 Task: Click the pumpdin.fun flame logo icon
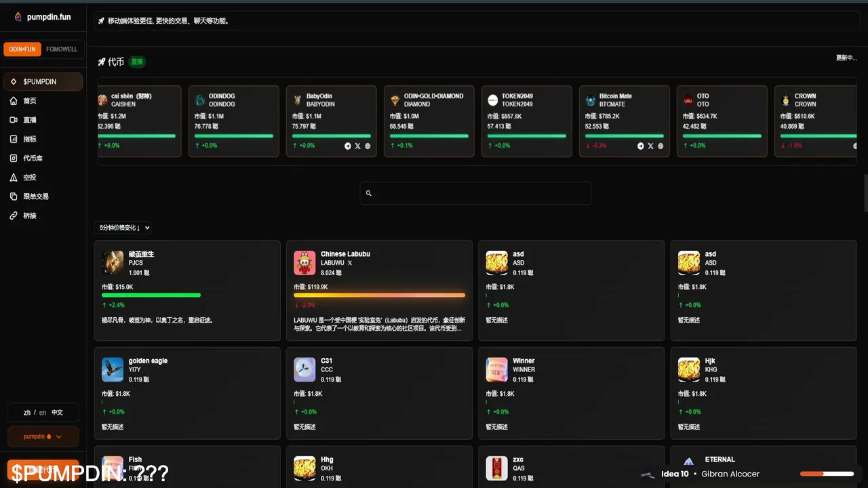[18, 17]
